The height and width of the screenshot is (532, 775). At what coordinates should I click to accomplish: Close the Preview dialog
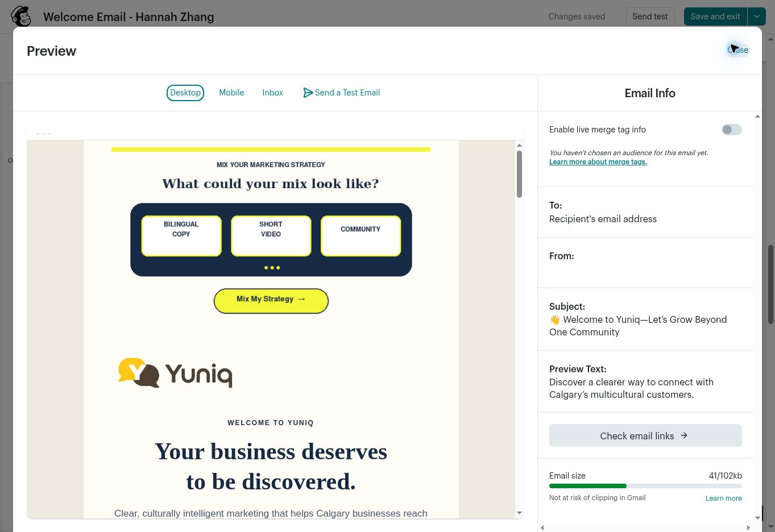click(x=737, y=50)
